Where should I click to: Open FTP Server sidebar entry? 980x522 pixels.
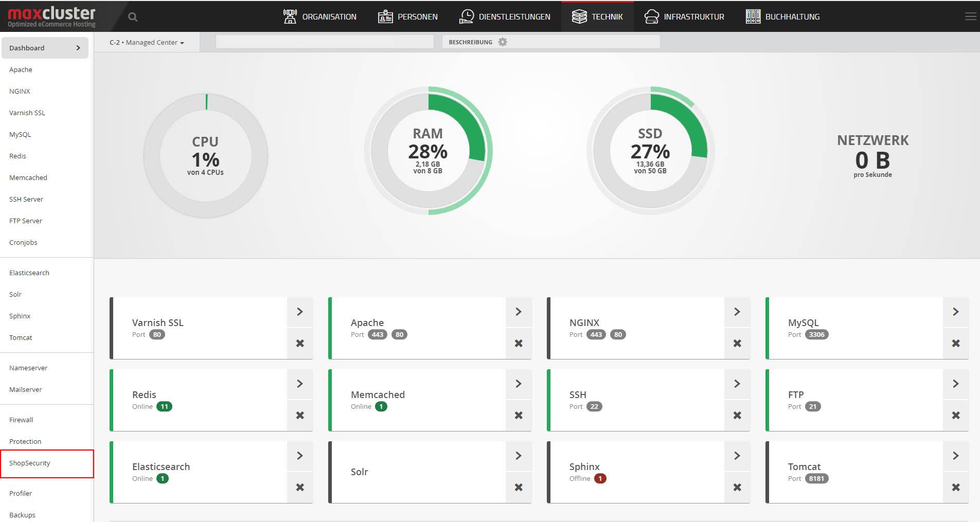pyautogui.click(x=26, y=221)
